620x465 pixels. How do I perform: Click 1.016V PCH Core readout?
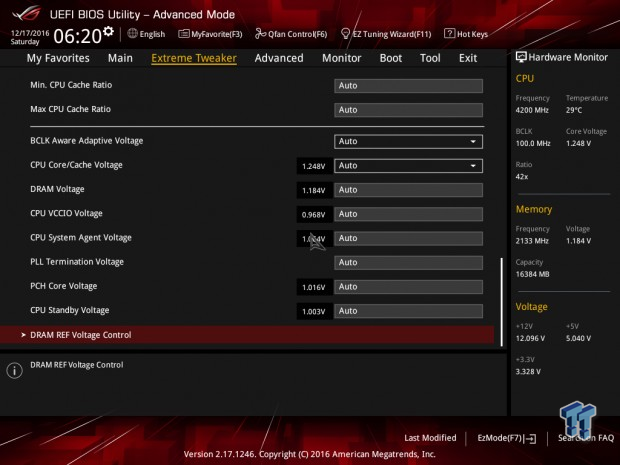314,287
